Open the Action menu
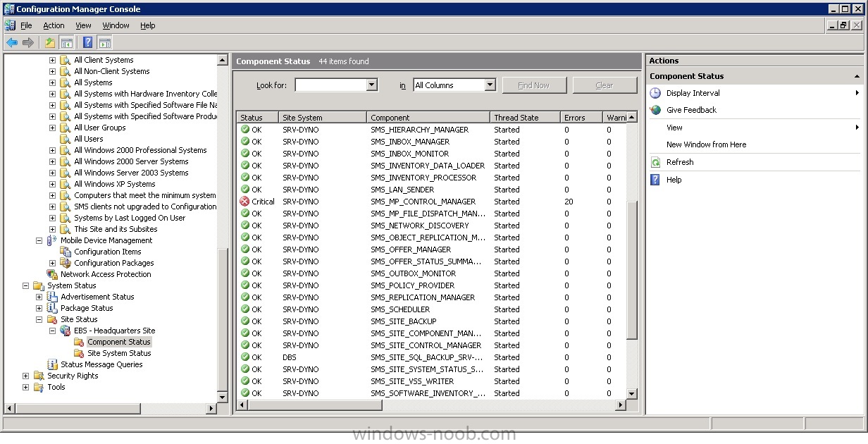 [x=54, y=25]
